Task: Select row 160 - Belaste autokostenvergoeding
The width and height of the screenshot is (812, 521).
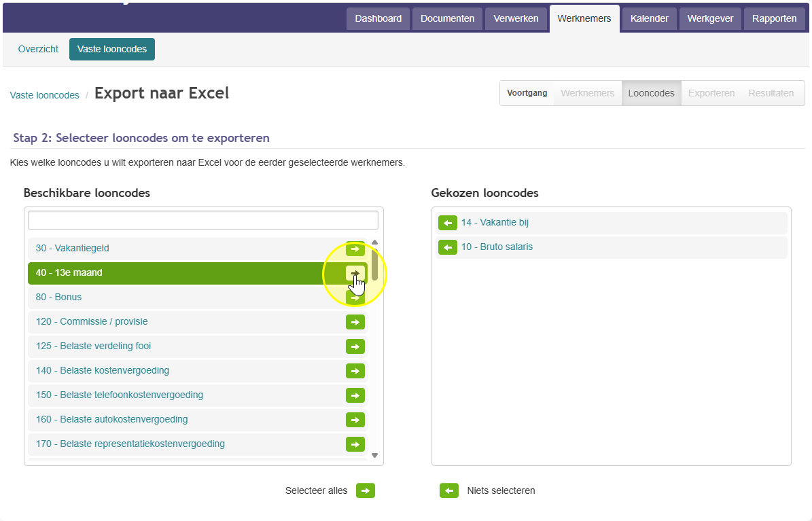Action: [x=197, y=419]
